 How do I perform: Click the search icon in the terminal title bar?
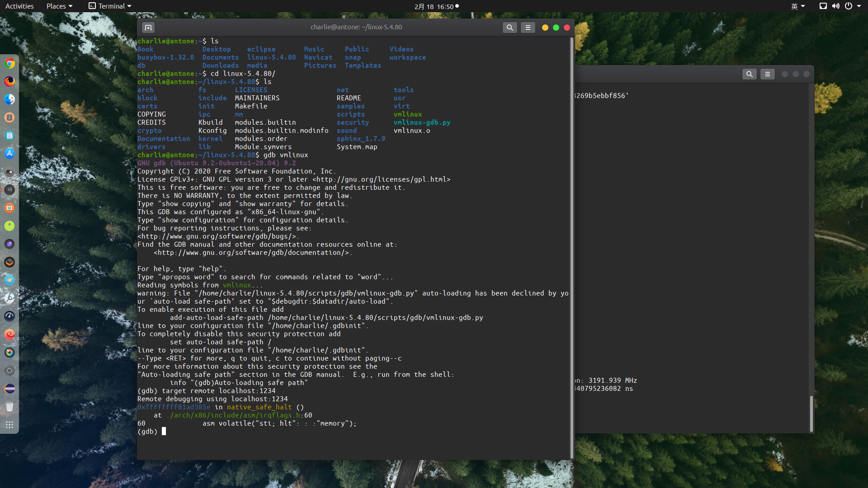509,27
